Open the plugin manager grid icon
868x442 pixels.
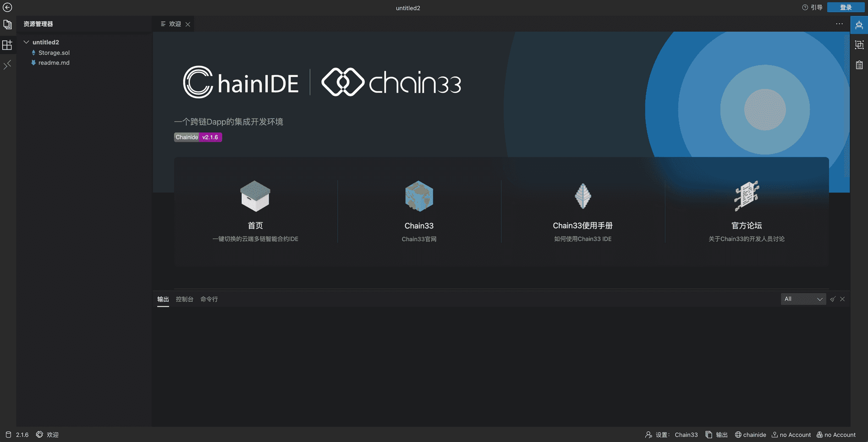point(7,45)
